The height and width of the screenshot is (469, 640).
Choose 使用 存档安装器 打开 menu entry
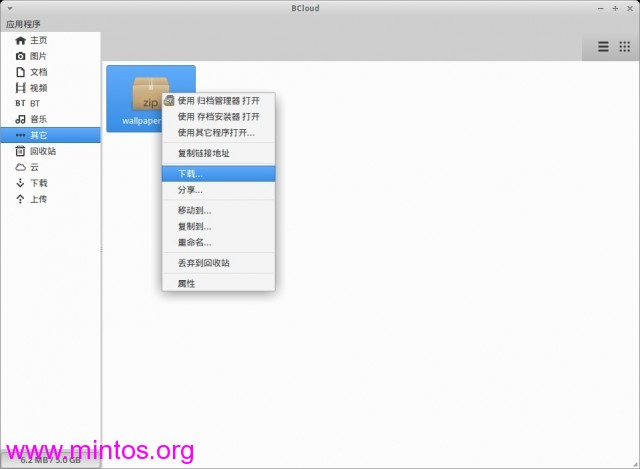(x=218, y=117)
